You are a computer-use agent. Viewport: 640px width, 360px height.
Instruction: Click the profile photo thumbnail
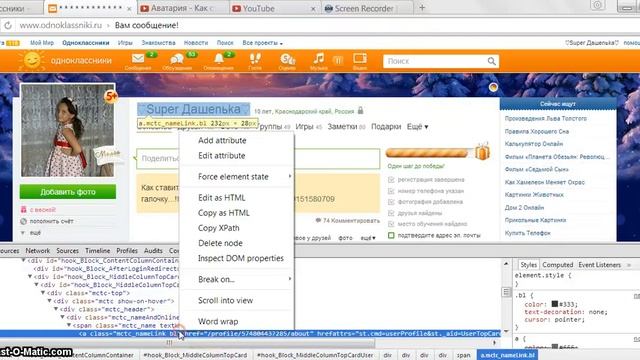click(x=68, y=130)
